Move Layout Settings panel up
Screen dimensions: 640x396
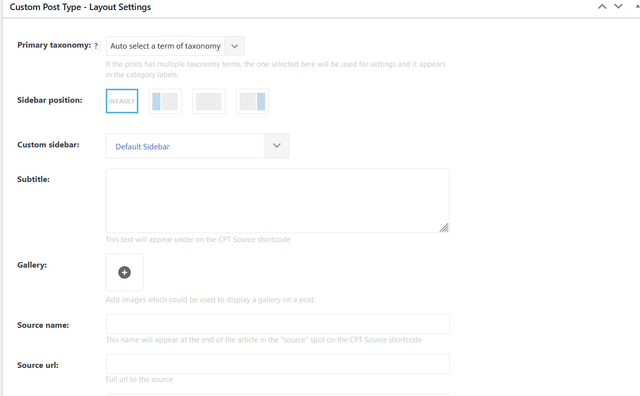coord(602,7)
